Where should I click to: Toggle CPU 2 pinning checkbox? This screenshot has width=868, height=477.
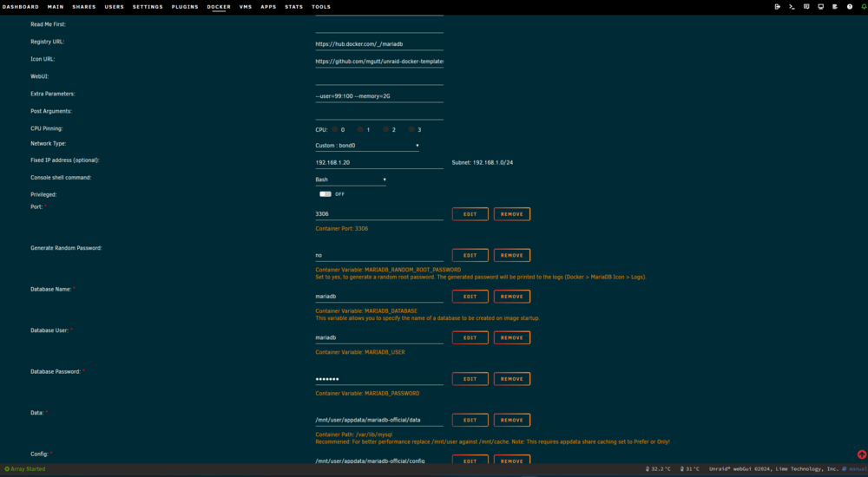[386, 129]
